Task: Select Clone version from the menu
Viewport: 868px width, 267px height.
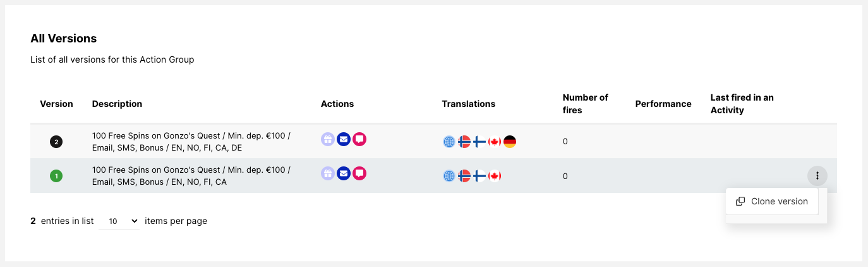Action: [772, 202]
